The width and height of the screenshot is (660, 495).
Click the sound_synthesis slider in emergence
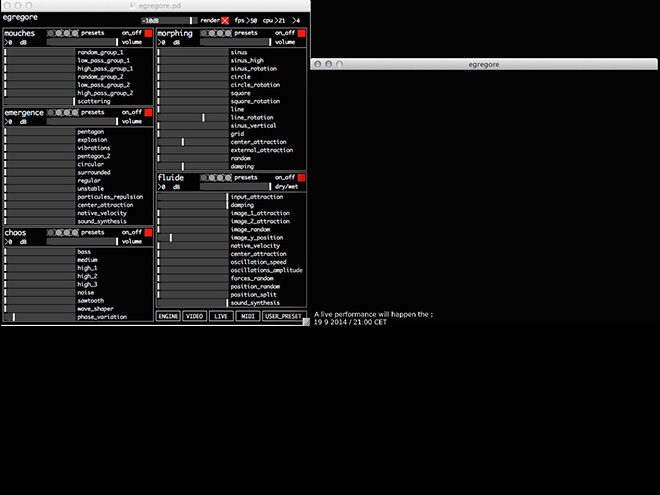click(x=40, y=221)
